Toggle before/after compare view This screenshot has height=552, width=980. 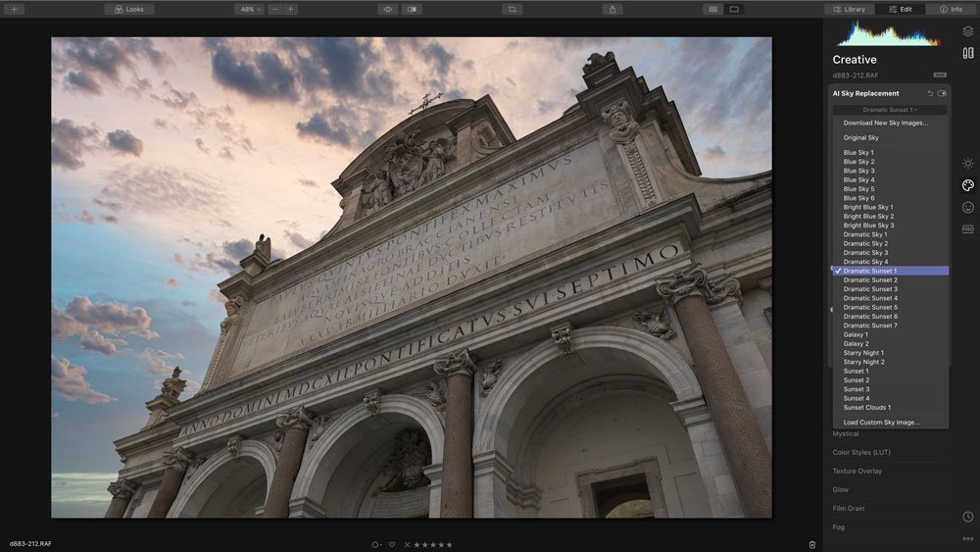(x=412, y=9)
